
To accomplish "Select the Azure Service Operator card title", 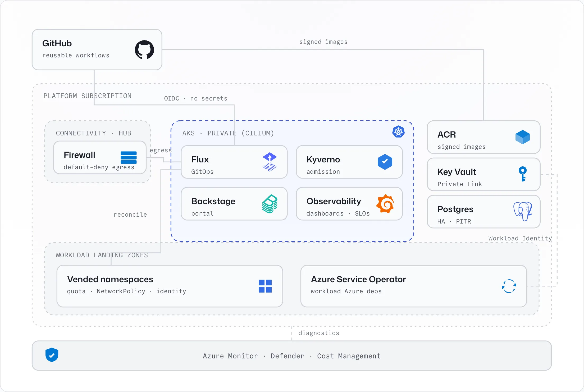I will tap(358, 279).
